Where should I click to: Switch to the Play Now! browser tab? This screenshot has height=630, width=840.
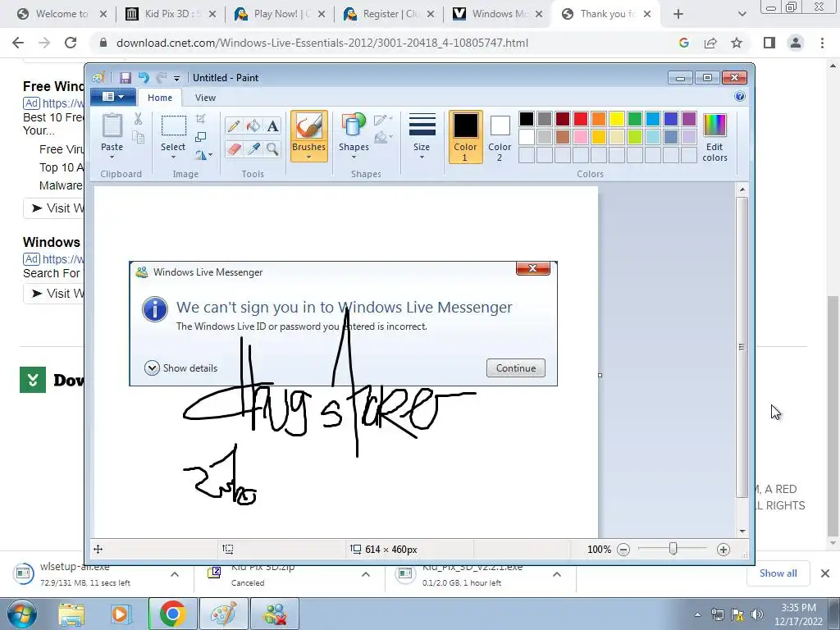280,14
